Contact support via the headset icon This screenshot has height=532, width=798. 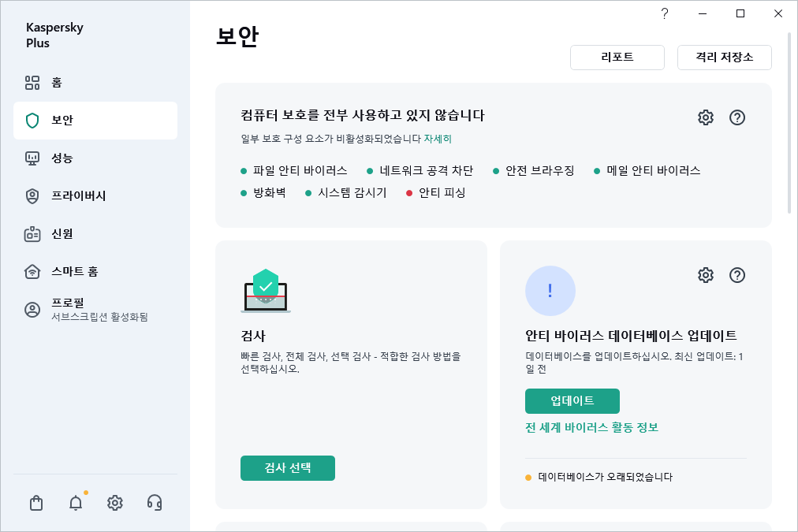pos(154,502)
